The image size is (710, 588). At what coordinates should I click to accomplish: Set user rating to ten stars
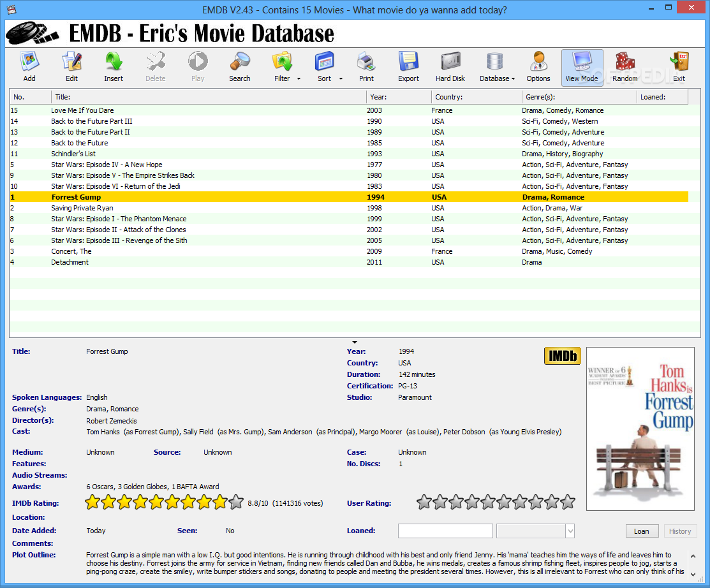point(567,502)
